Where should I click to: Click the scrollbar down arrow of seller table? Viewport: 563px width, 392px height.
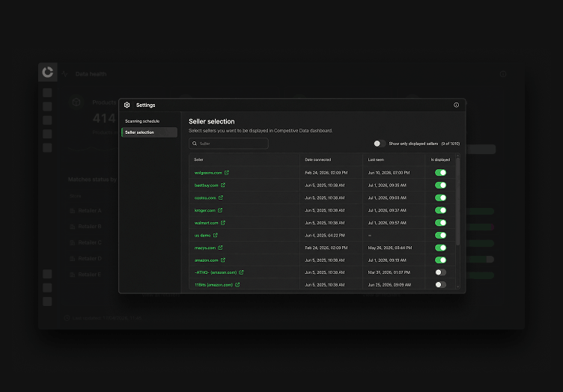pos(457,287)
